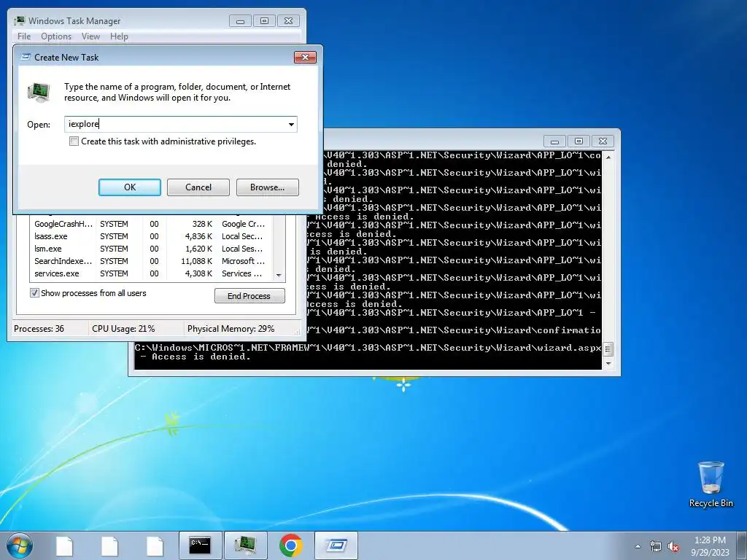This screenshot has height=560, width=747.
Task: Open the View menu in Task Manager
Action: point(90,36)
